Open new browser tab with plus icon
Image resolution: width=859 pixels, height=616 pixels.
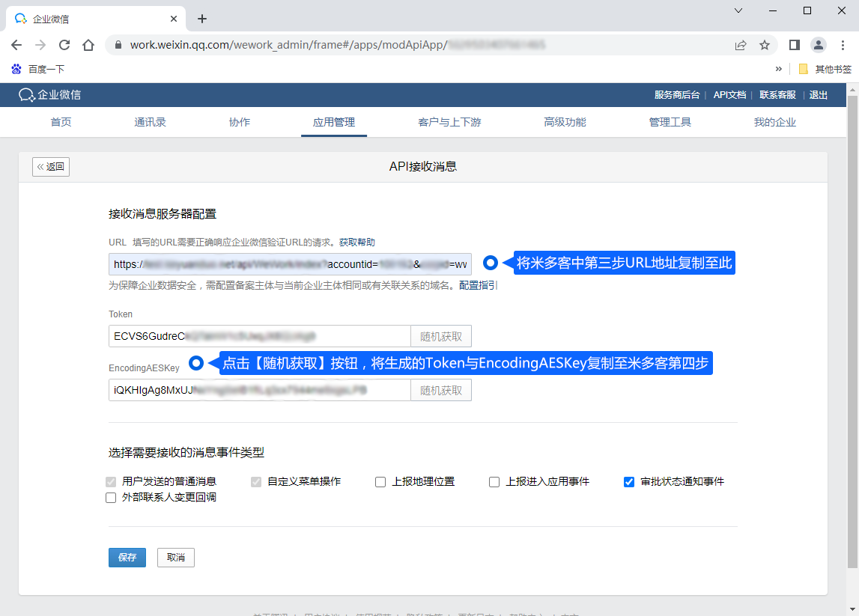(201, 19)
